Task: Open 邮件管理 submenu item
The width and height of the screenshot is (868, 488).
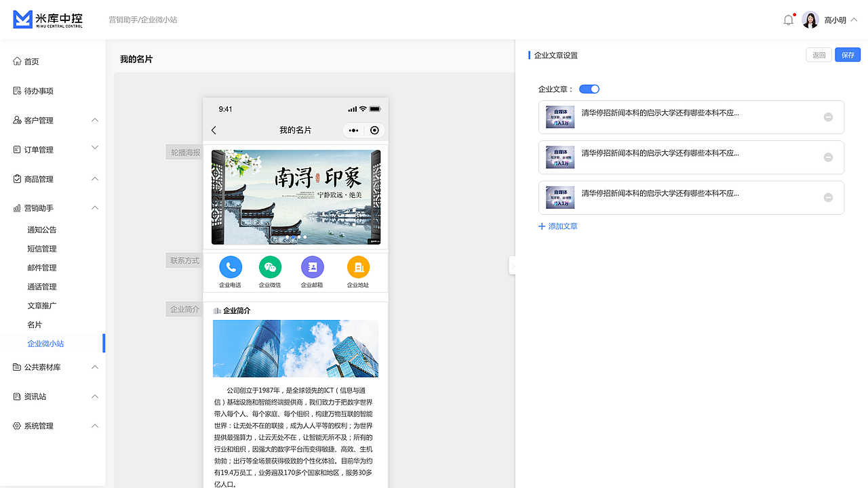Action: (42, 268)
